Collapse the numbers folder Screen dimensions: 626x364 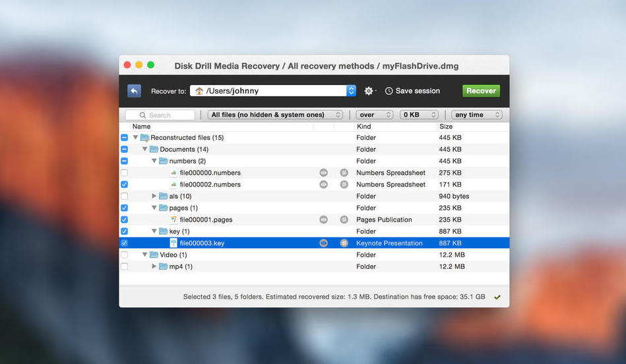(154, 161)
